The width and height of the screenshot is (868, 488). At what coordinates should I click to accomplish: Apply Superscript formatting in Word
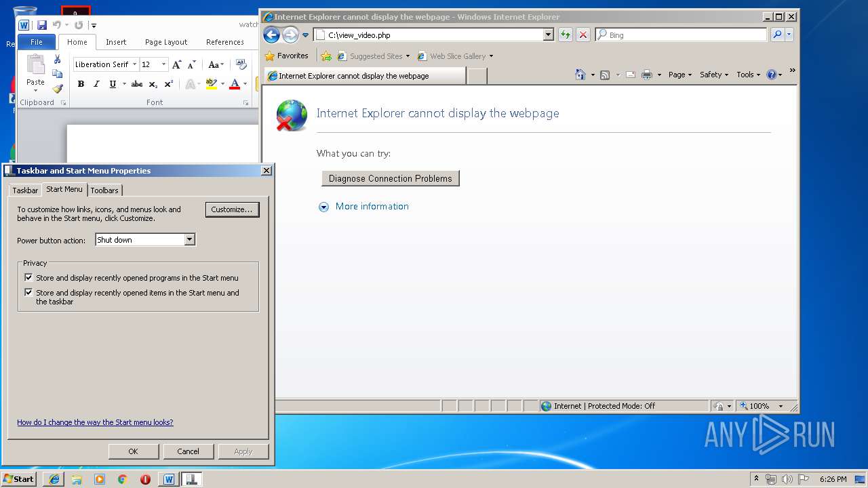[x=169, y=84]
